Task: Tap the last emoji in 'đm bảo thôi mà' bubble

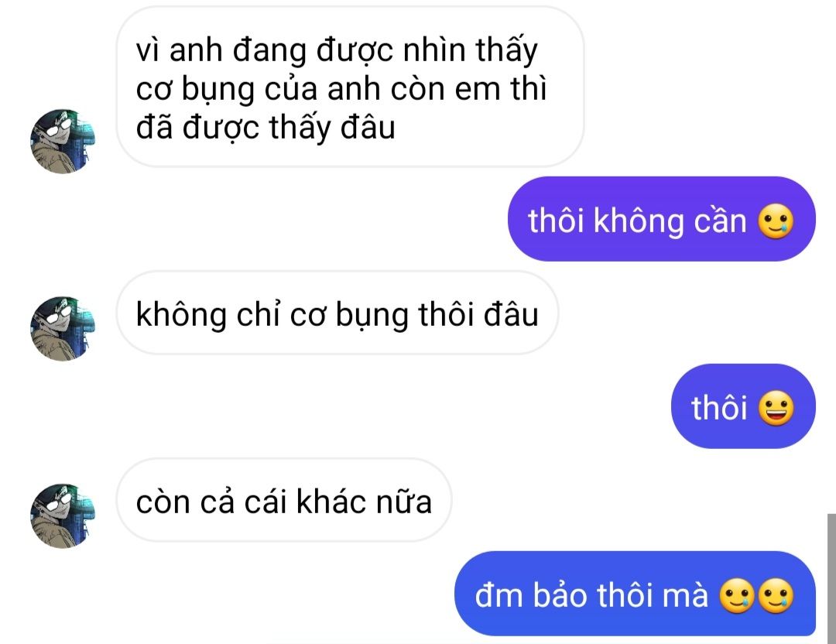Action: click(776, 595)
